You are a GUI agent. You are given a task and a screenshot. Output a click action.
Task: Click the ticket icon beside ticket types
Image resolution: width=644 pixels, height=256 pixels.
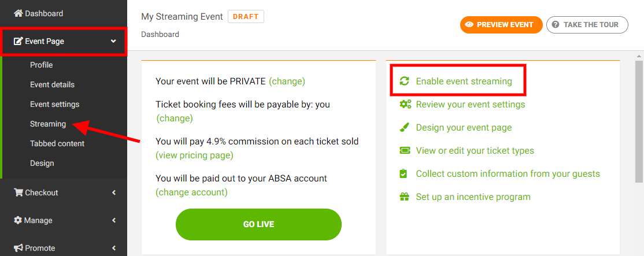tap(405, 151)
